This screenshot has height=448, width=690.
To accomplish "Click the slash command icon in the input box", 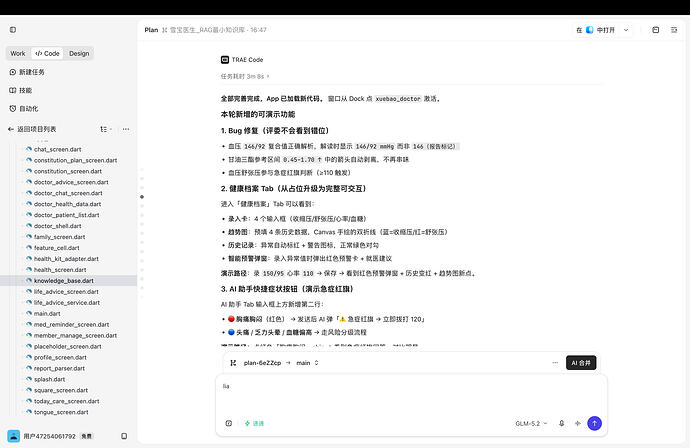I will tap(229, 423).
